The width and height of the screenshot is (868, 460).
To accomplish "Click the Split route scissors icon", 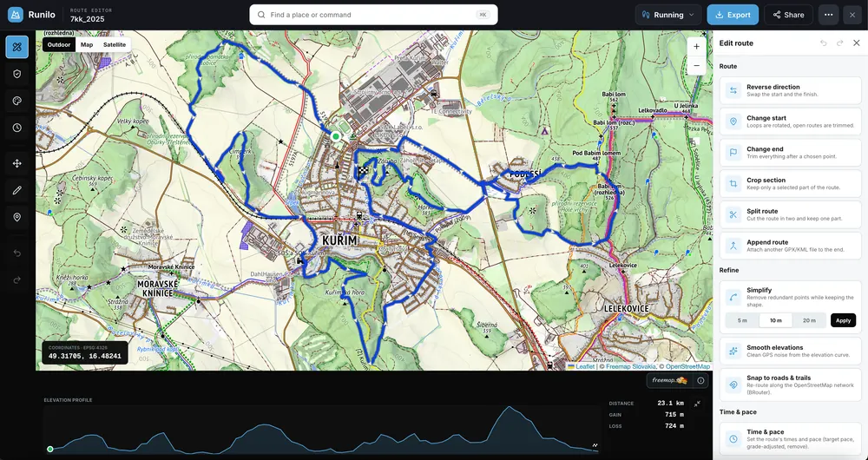I will (733, 214).
